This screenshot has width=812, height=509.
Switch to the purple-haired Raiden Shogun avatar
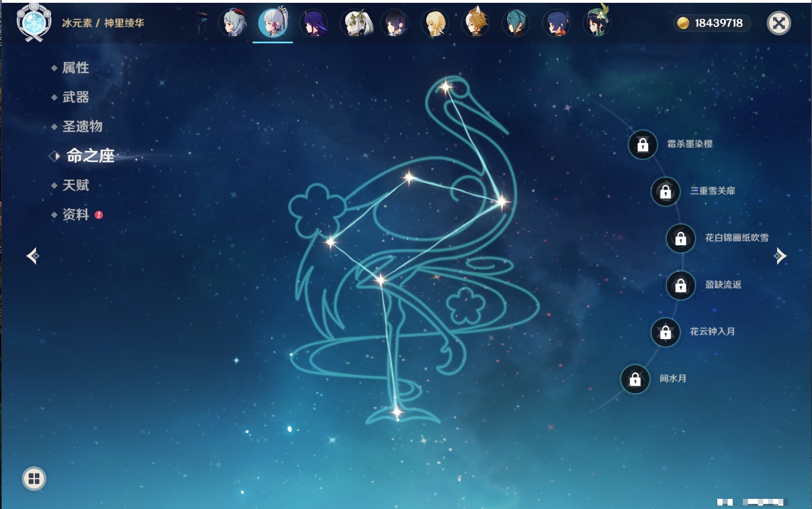(314, 23)
